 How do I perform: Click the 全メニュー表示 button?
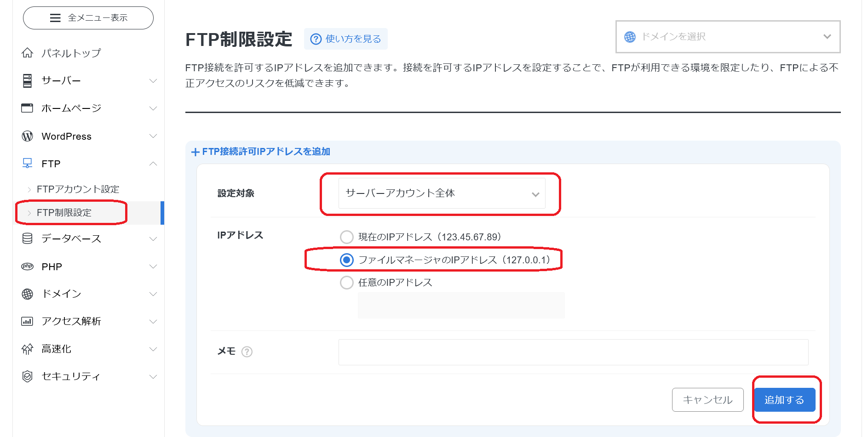[88, 18]
